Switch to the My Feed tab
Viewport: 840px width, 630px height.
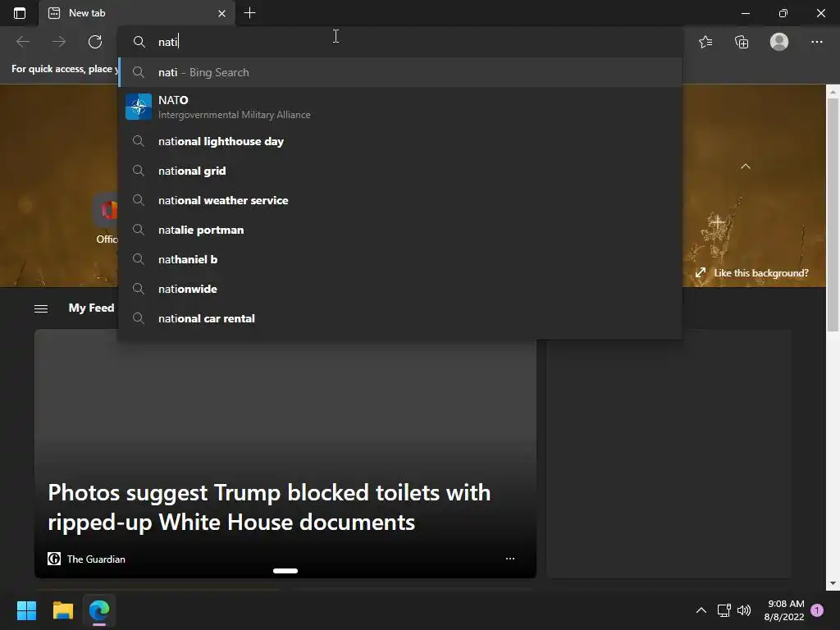click(91, 308)
